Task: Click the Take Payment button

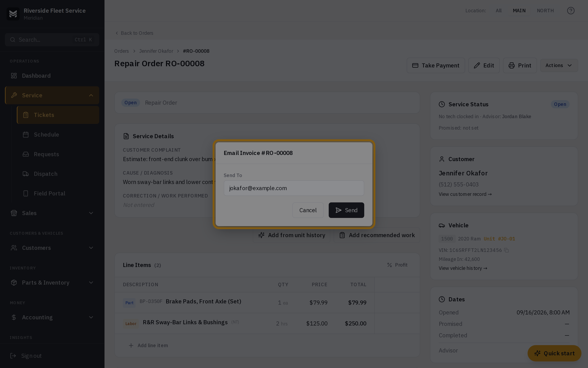Action: (x=436, y=65)
